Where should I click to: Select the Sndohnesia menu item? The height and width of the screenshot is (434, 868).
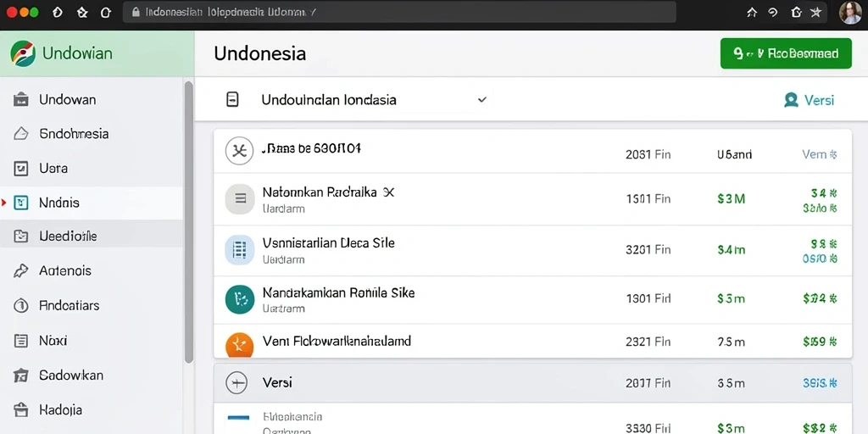tap(75, 134)
